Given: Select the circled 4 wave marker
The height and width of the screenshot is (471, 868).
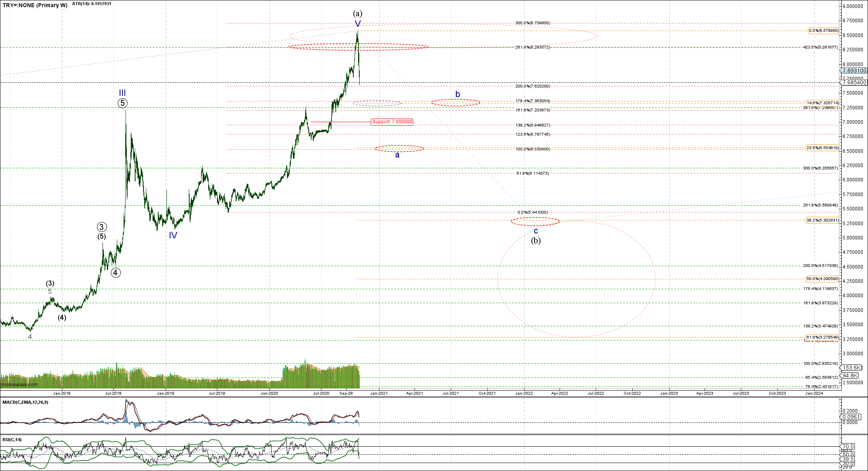Looking at the screenshot, I should (116, 272).
